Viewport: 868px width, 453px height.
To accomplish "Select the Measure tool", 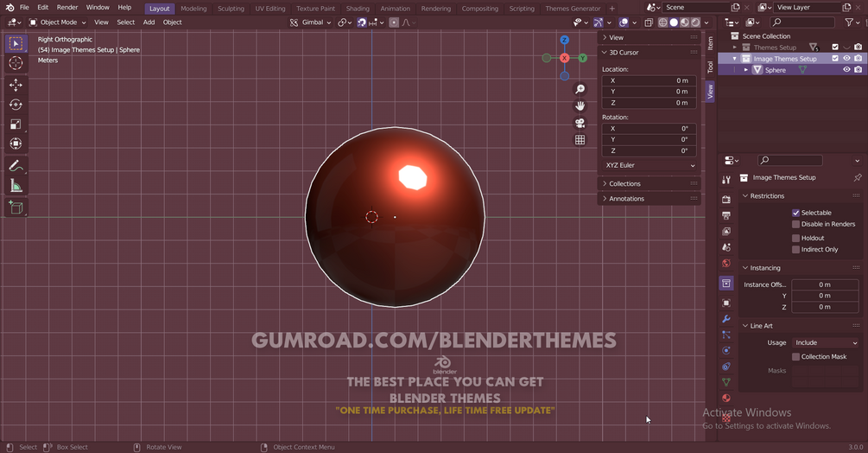I will pyautogui.click(x=16, y=186).
